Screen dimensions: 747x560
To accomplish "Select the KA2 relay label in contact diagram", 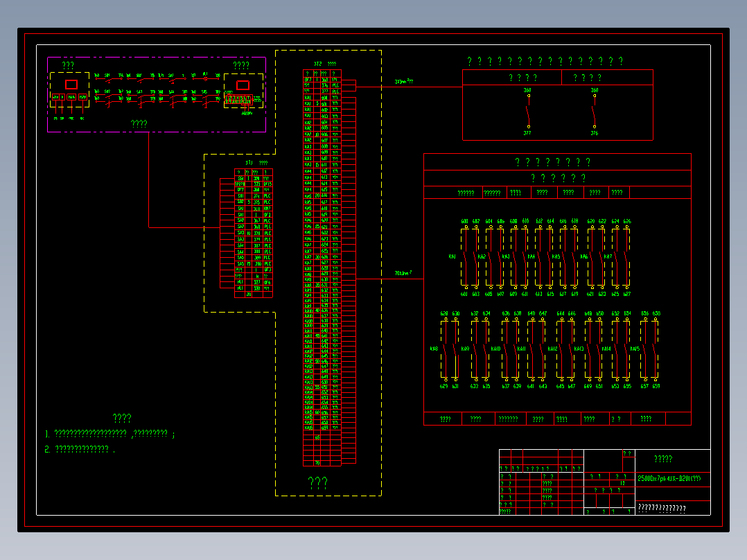I will 482,256.
